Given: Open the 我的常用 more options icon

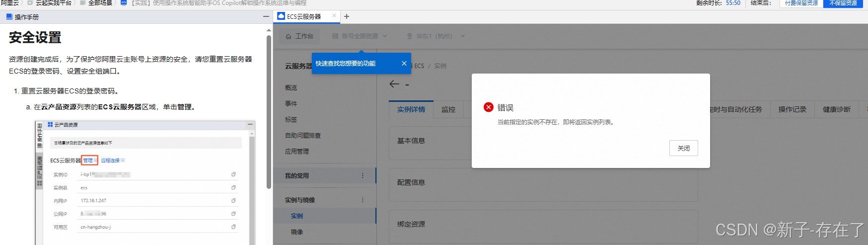Looking at the screenshot, I should click(x=362, y=176).
